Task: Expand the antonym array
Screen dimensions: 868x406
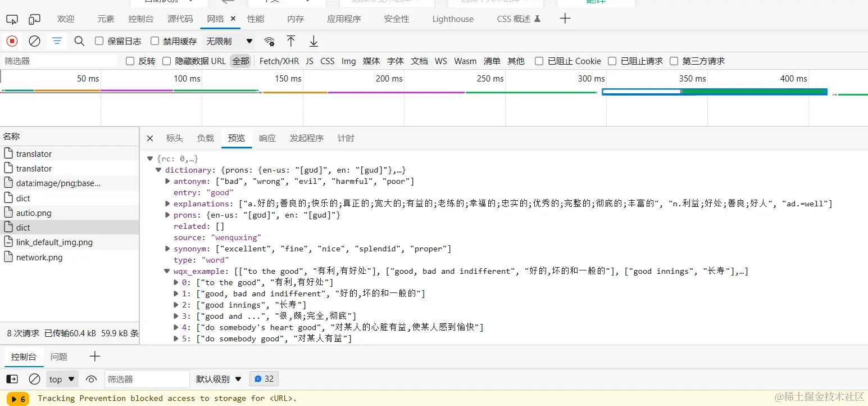Action: click(167, 182)
